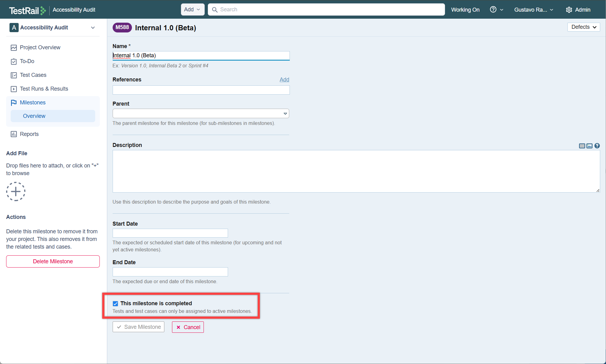Click the add image icon above Description

(x=589, y=146)
